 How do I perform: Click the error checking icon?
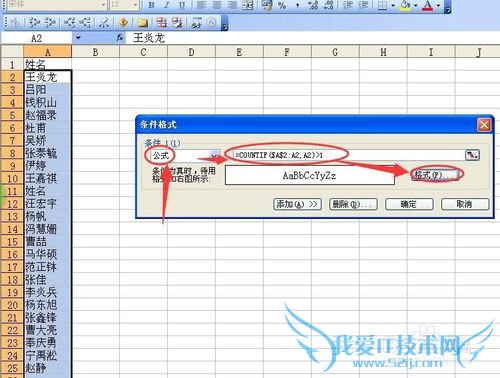click(14, 22)
